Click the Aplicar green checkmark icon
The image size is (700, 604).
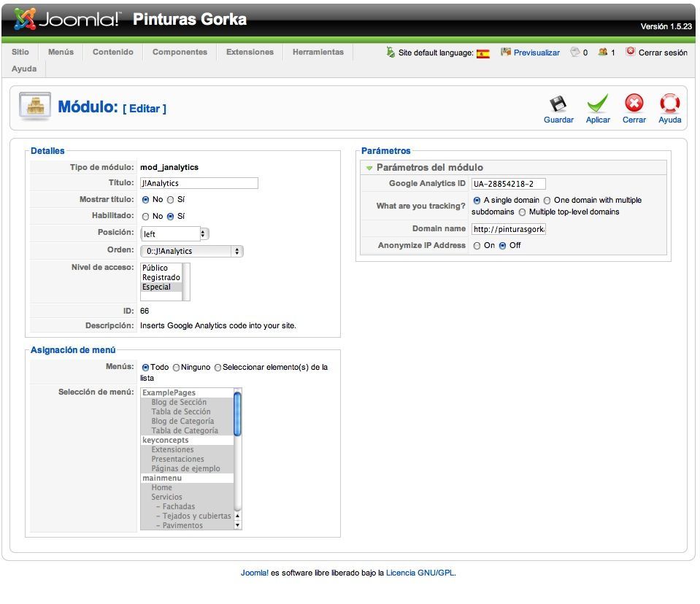[597, 103]
